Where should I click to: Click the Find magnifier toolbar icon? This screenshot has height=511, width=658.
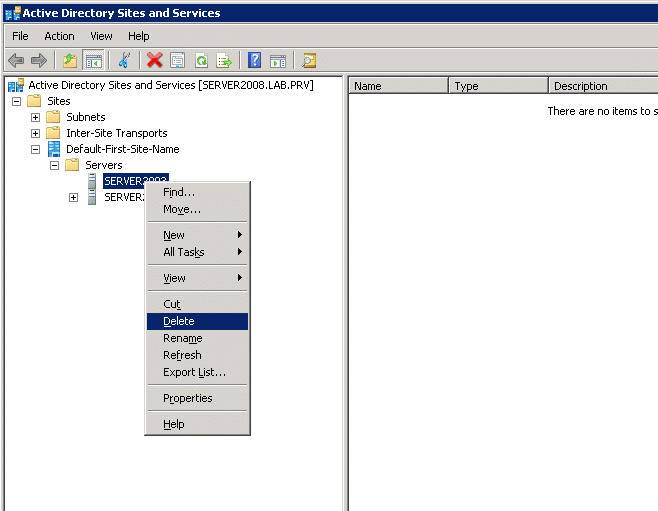point(309,60)
